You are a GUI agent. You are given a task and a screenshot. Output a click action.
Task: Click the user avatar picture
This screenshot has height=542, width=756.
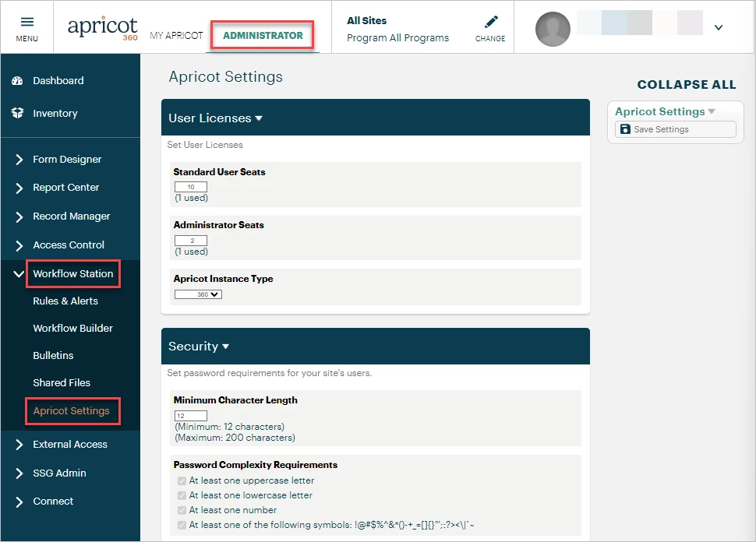(x=553, y=29)
